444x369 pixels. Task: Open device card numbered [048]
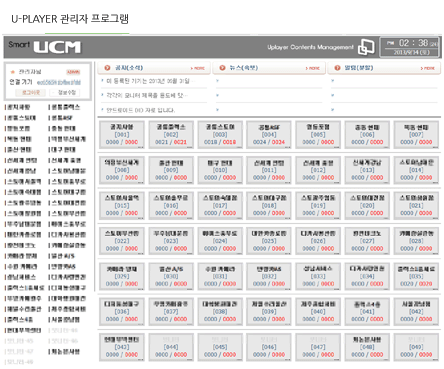367,347
